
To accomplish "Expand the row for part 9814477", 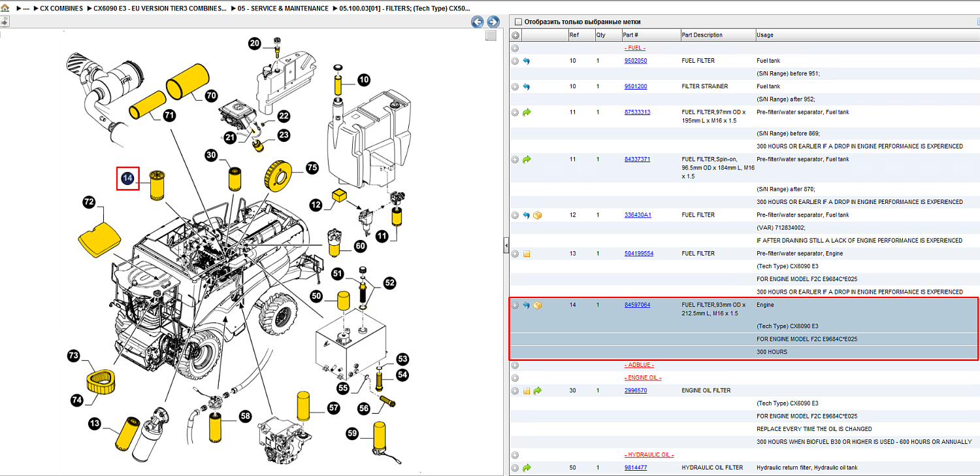I will 515,467.
